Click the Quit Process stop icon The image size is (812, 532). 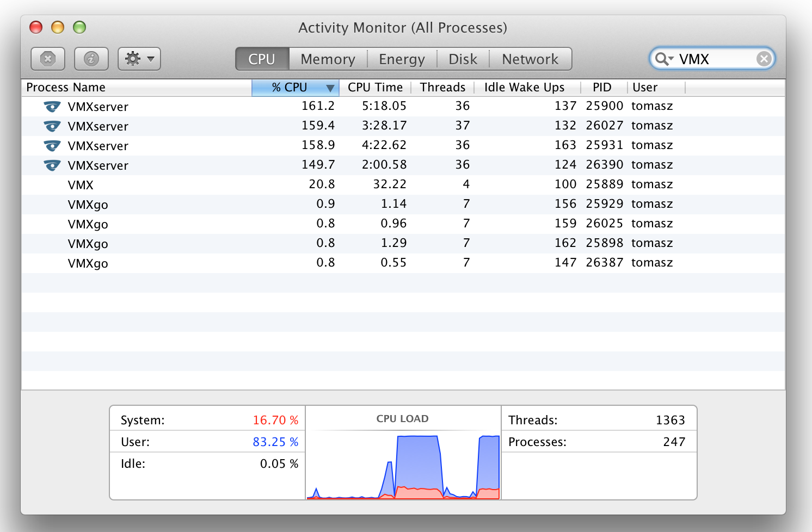[48, 59]
